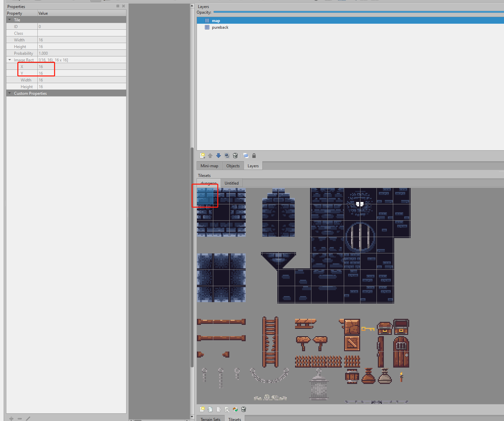
Task: Replace tileset orange-green arrows icon
Action: (x=235, y=409)
